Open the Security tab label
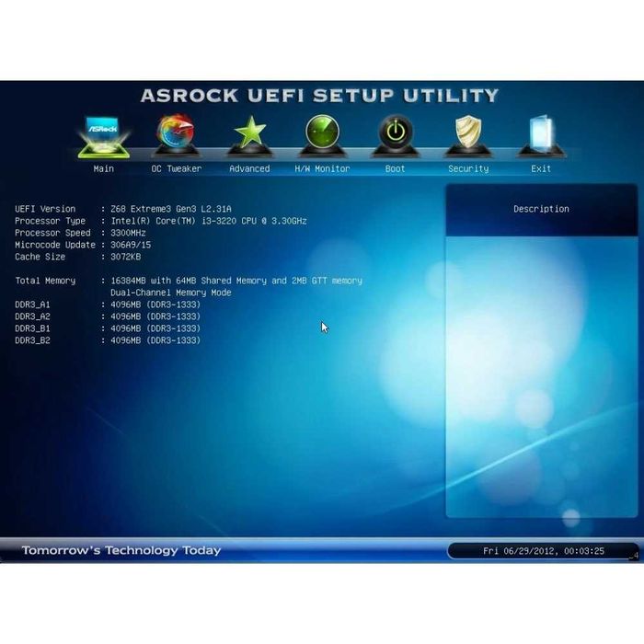The image size is (644, 644). [x=468, y=168]
